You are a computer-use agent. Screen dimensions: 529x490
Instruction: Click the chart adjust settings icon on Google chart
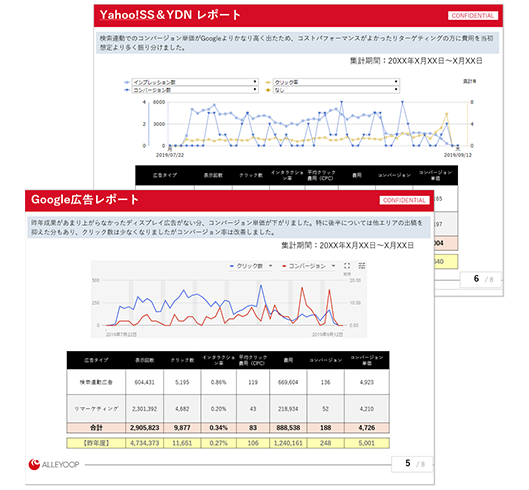pos(362,266)
